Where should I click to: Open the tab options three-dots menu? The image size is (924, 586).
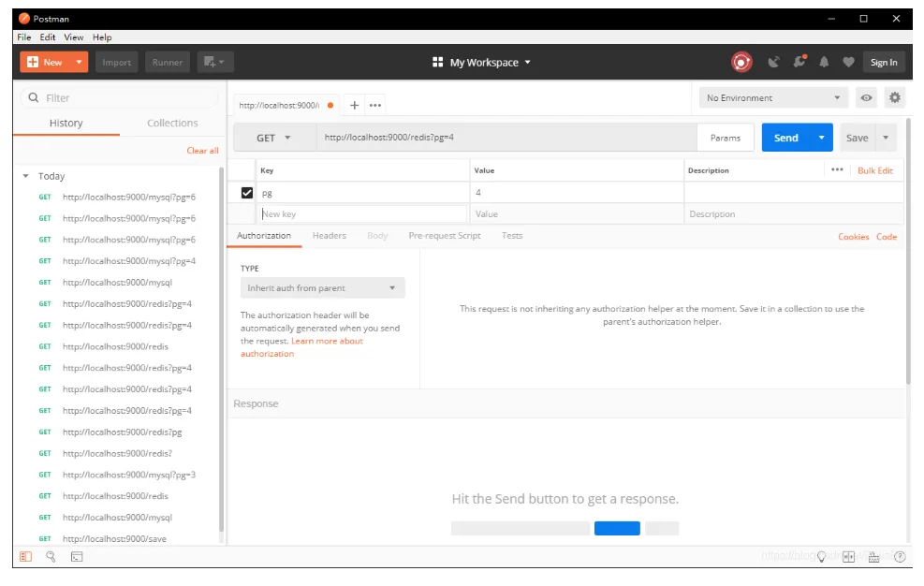point(374,105)
